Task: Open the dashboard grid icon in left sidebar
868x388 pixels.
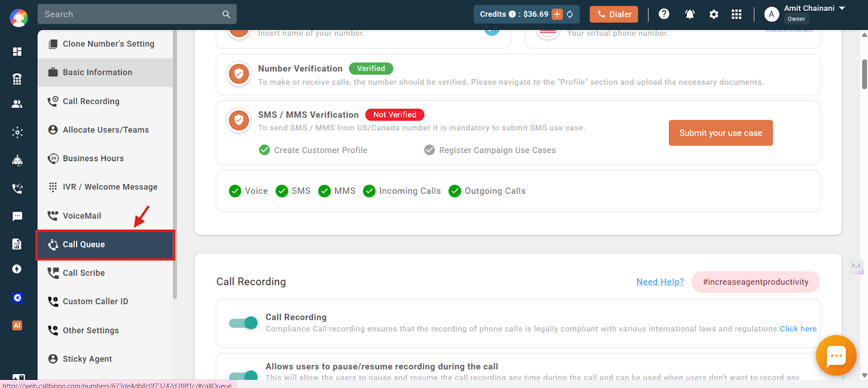Action: 17,52
